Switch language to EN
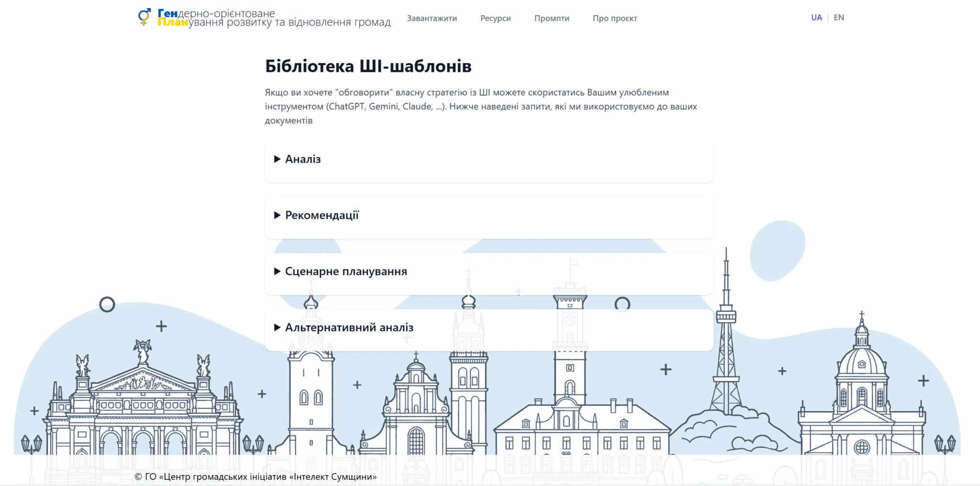Image resolution: width=980 pixels, height=486 pixels. (838, 18)
